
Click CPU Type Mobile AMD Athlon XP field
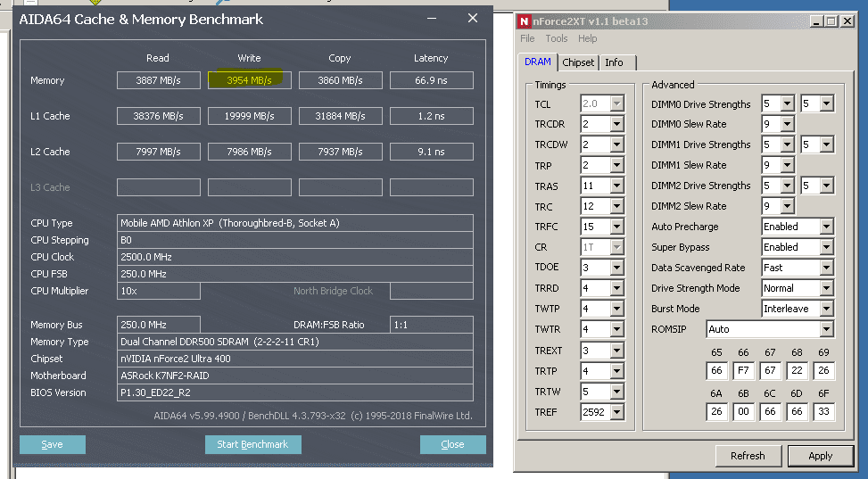point(295,223)
